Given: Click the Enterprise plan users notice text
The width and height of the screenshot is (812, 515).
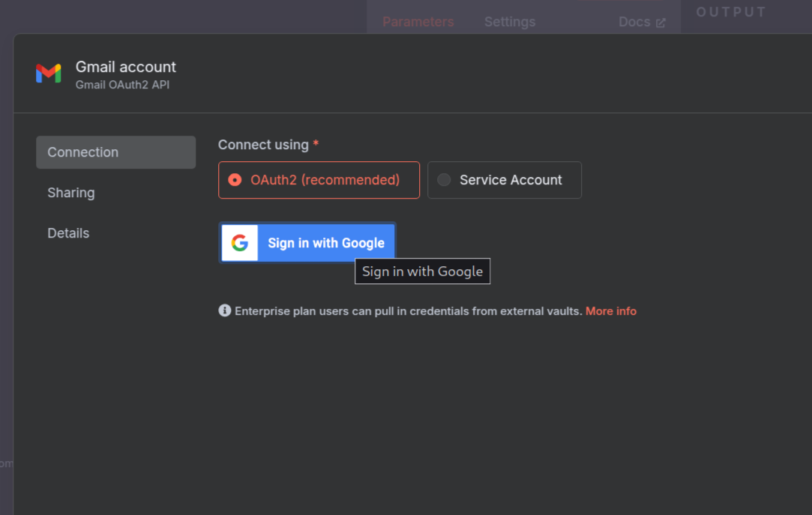Looking at the screenshot, I should (x=408, y=311).
